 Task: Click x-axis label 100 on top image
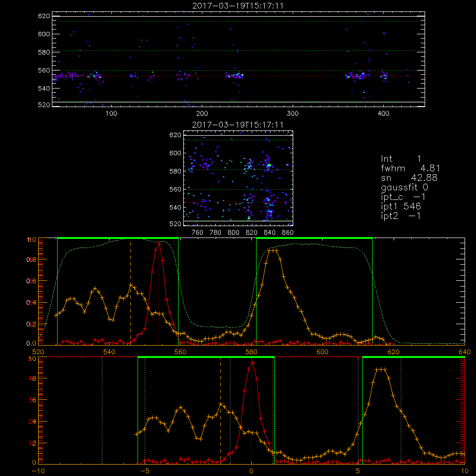coord(111,114)
